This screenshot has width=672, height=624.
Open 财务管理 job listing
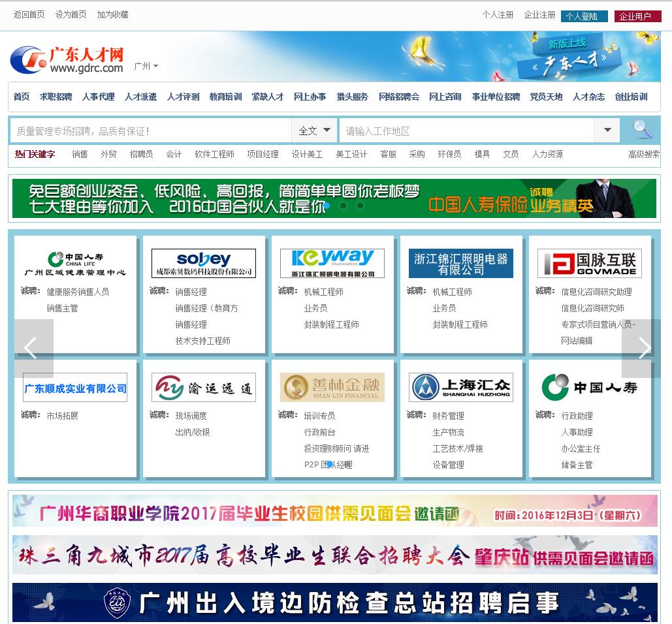point(448,416)
